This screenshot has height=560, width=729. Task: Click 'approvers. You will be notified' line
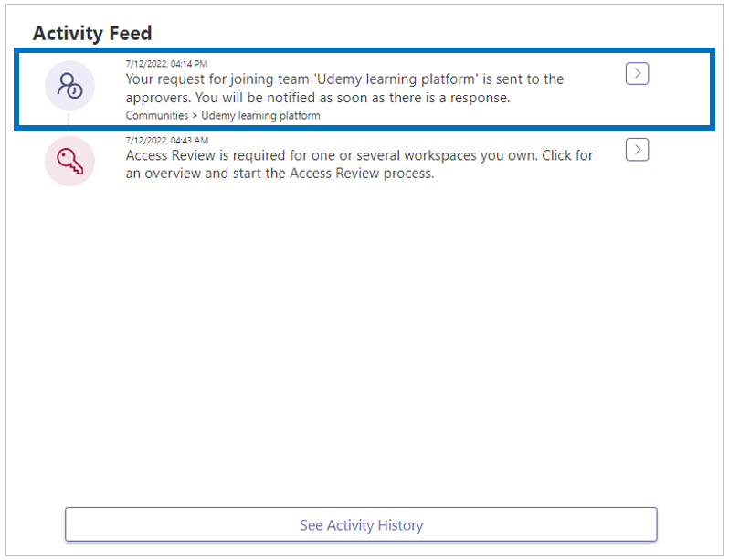pos(318,98)
